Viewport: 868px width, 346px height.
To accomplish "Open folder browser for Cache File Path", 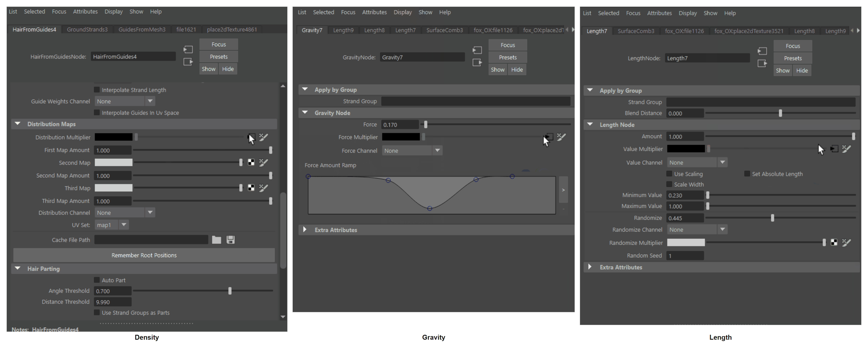I will tap(216, 240).
